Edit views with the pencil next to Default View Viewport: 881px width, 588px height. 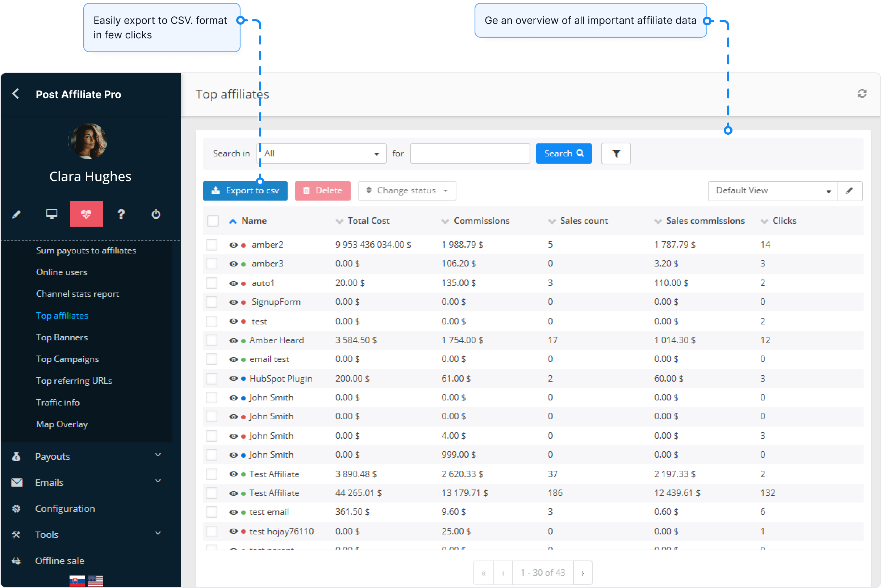pyautogui.click(x=850, y=191)
